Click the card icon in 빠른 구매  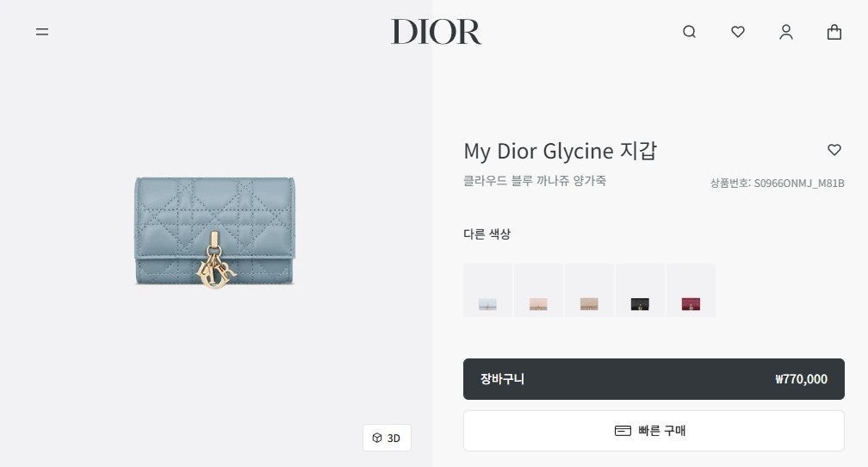(623, 431)
